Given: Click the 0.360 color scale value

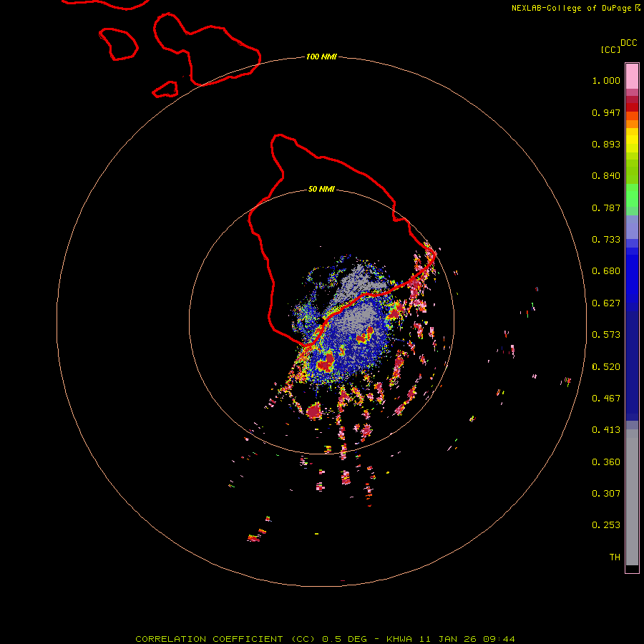Looking at the screenshot, I should (x=606, y=462).
